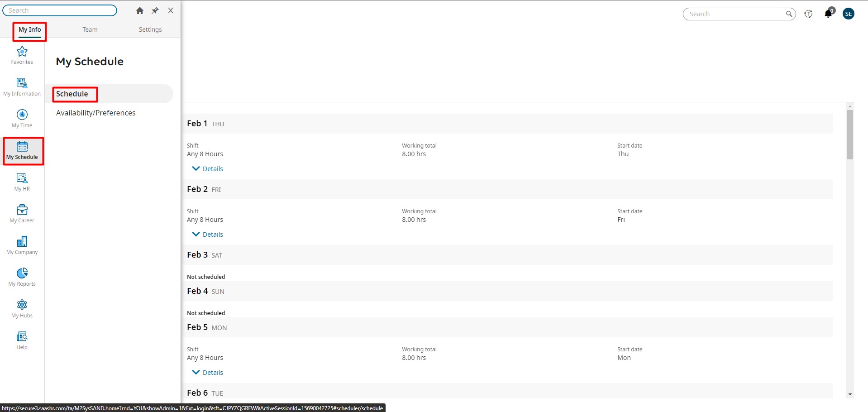Switch to the Team tab
Image resolution: width=868 pixels, height=412 pixels.
[90, 29]
